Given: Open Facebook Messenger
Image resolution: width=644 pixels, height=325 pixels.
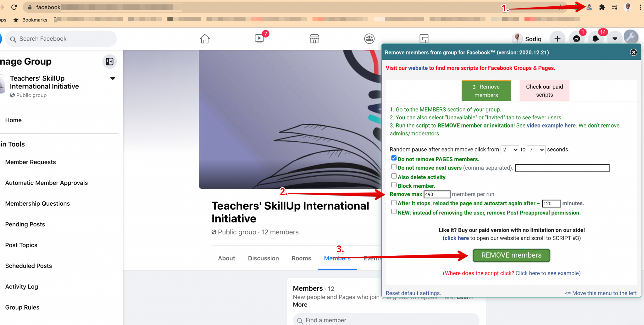Looking at the screenshot, I should pos(577,38).
